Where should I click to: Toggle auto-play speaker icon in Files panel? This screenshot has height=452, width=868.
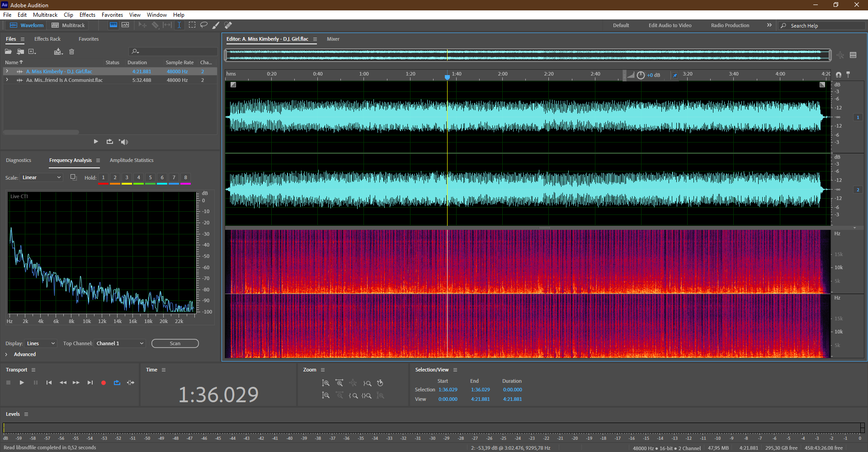pos(124,142)
